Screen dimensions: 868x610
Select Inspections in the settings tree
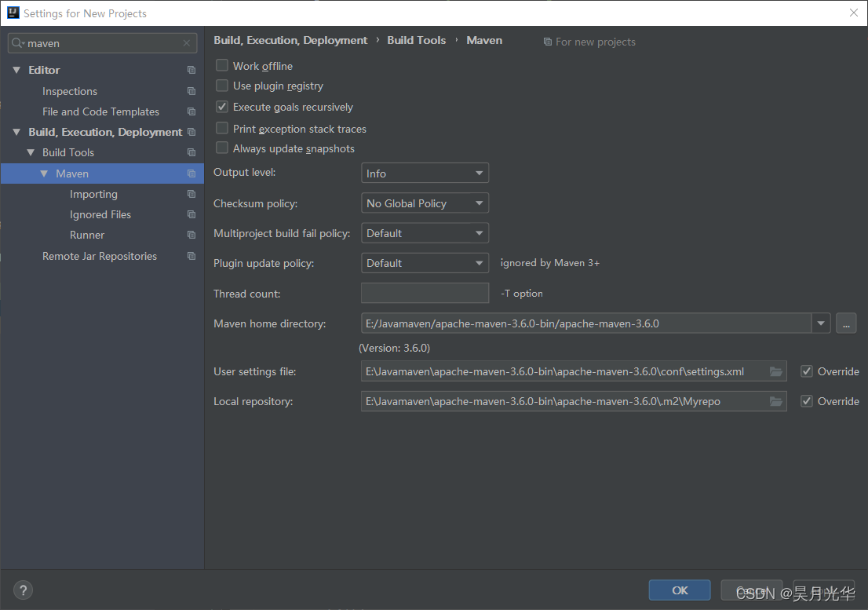(x=70, y=91)
